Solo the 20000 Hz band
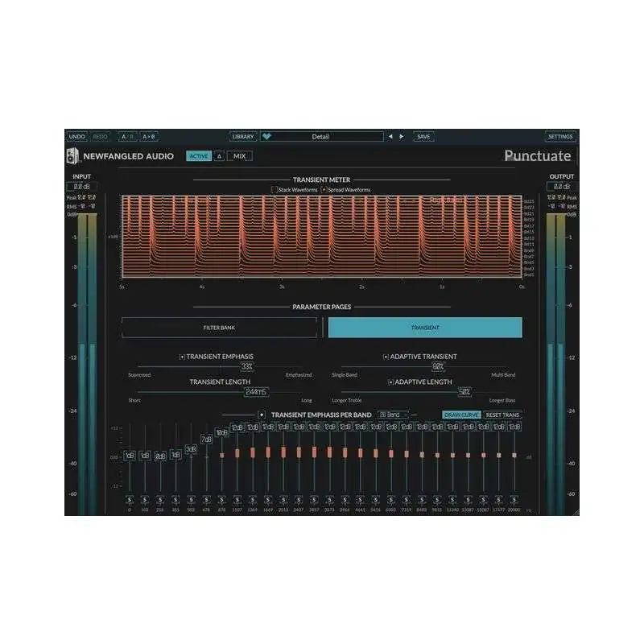 [x=514, y=500]
